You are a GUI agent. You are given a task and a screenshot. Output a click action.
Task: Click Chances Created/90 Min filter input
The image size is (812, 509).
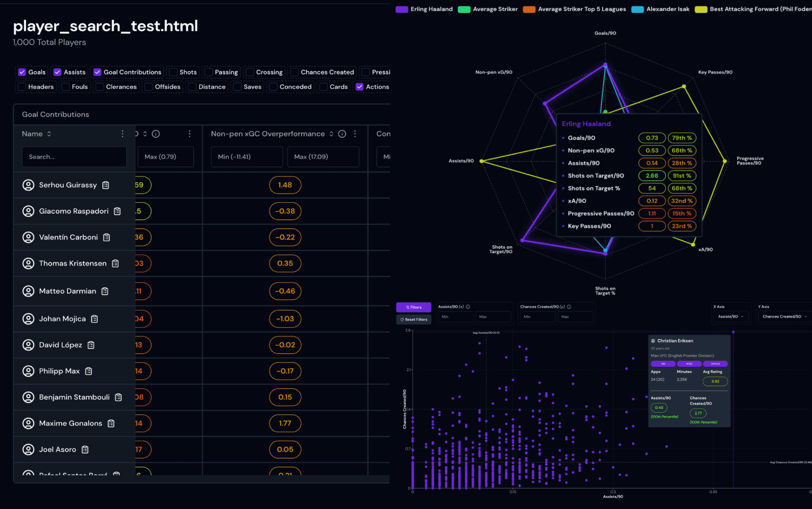point(538,316)
